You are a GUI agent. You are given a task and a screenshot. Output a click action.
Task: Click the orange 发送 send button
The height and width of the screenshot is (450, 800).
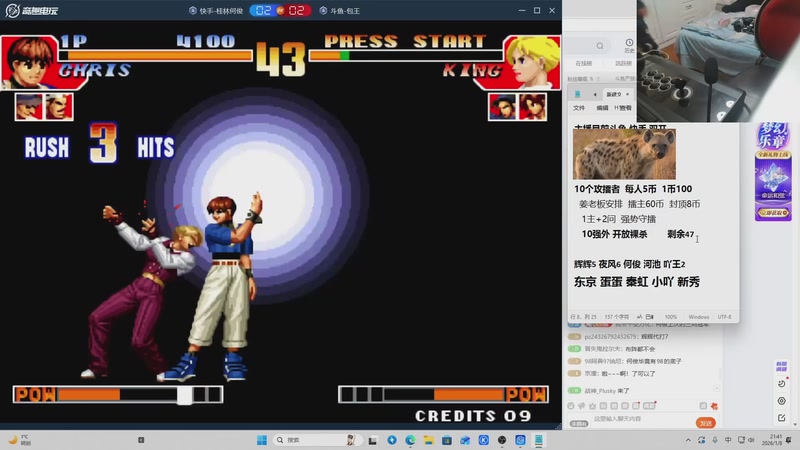[706, 423]
